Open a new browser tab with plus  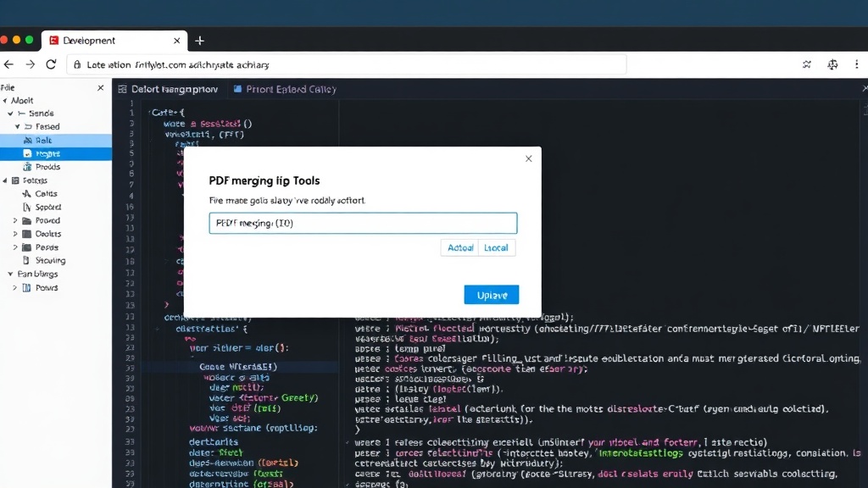click(200, 41)
